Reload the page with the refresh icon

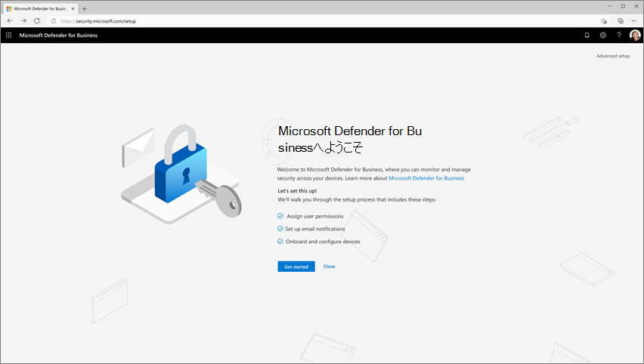37,21
